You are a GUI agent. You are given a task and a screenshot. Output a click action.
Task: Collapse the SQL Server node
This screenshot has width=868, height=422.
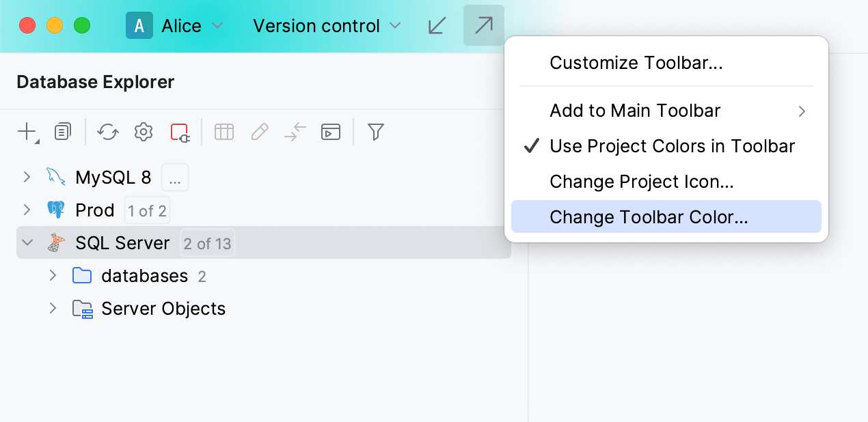(27, 243)
